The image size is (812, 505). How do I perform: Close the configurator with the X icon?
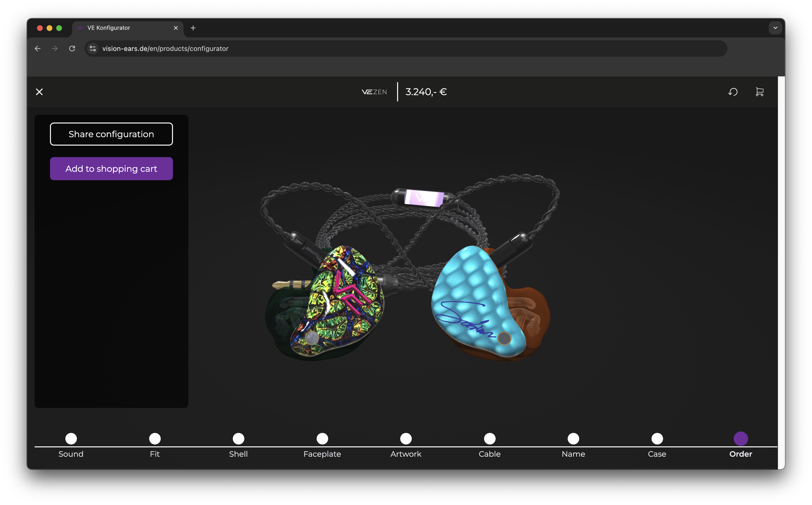[39, 92]
